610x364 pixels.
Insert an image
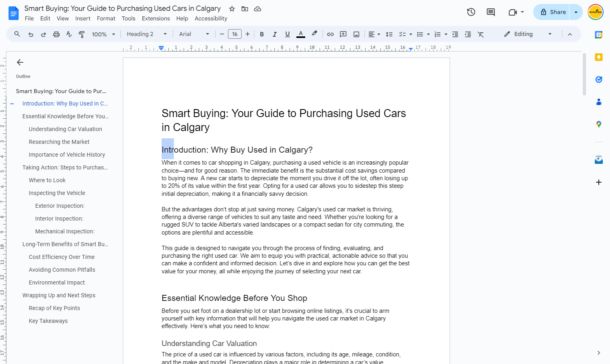coord(356,34)
